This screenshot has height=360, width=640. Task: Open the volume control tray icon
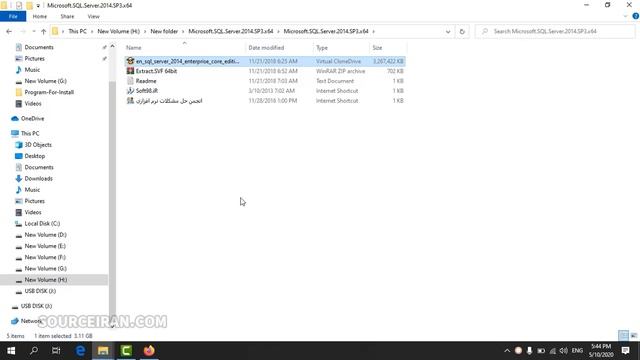(x=564, y=351)
